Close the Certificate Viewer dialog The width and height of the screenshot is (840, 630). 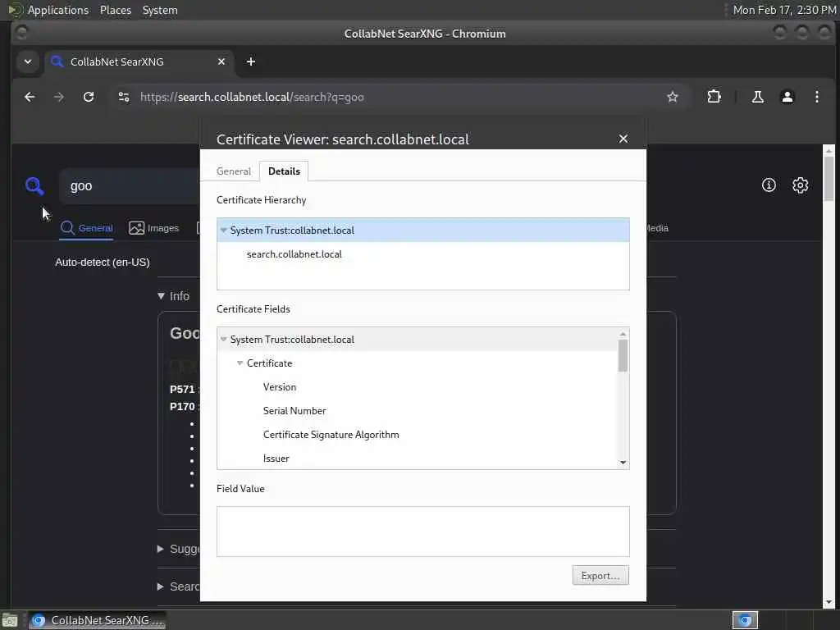coord(623,139)
